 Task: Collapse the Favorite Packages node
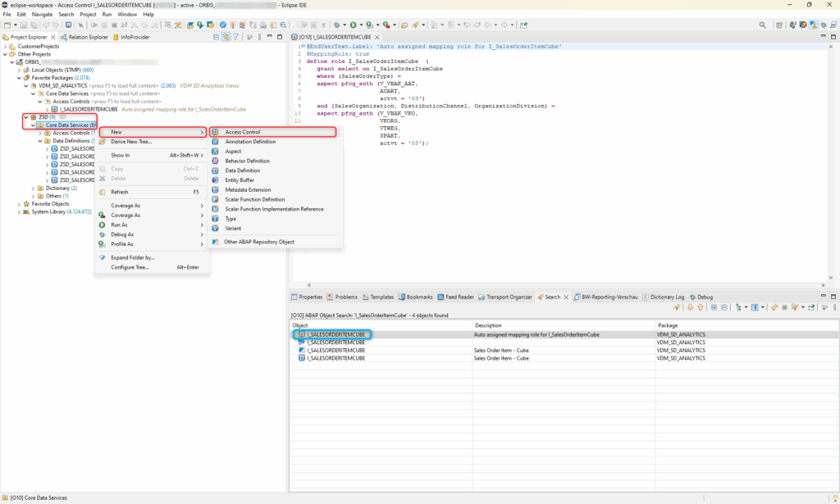point(19,78)
